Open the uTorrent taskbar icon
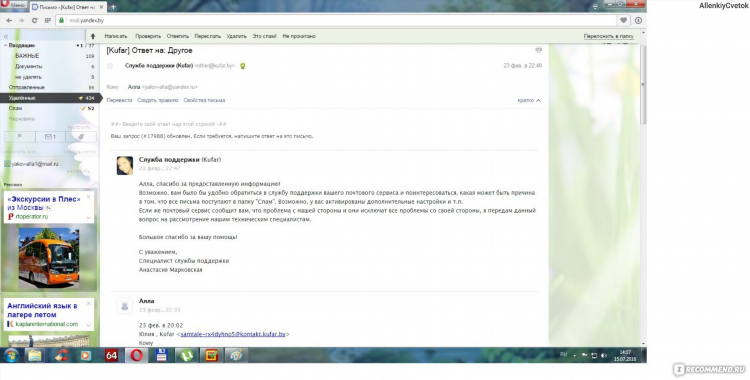Image resolution: width=750 pixels, height=380 pixels. pos(187,356)
